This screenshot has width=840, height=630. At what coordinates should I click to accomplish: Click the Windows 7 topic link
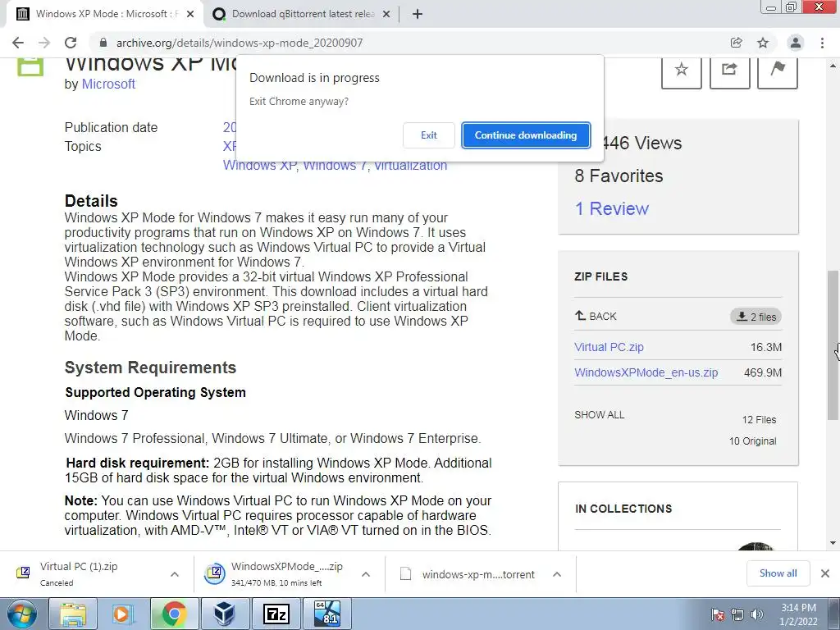coord(335,165)
